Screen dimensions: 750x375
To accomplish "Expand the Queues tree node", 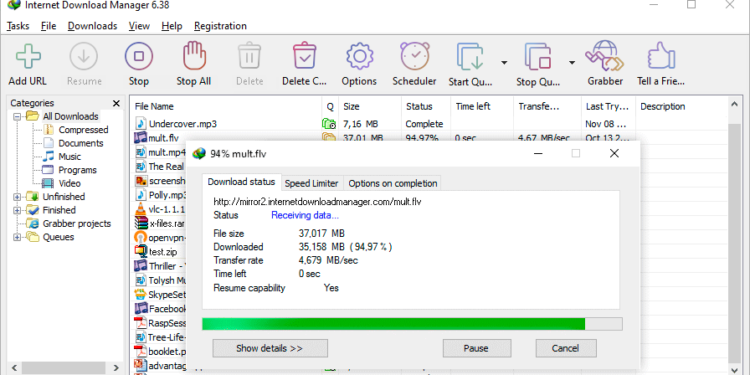I will (17, 237).
